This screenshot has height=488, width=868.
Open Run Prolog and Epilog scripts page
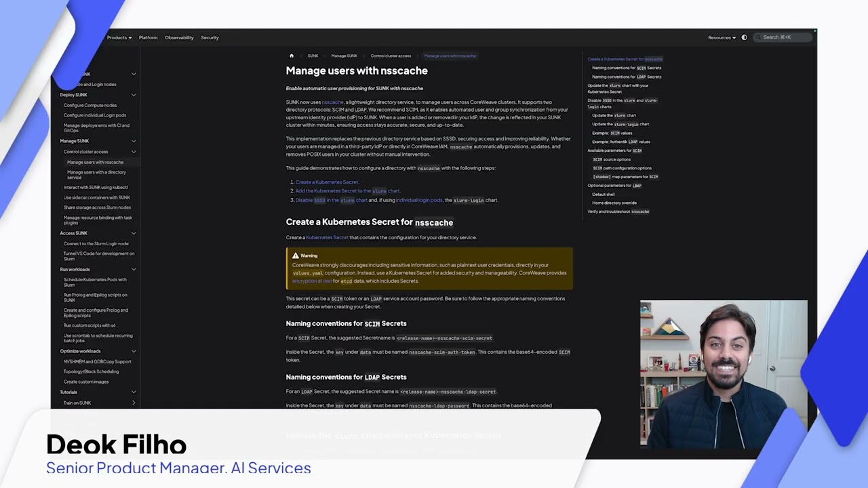(95, 298)
